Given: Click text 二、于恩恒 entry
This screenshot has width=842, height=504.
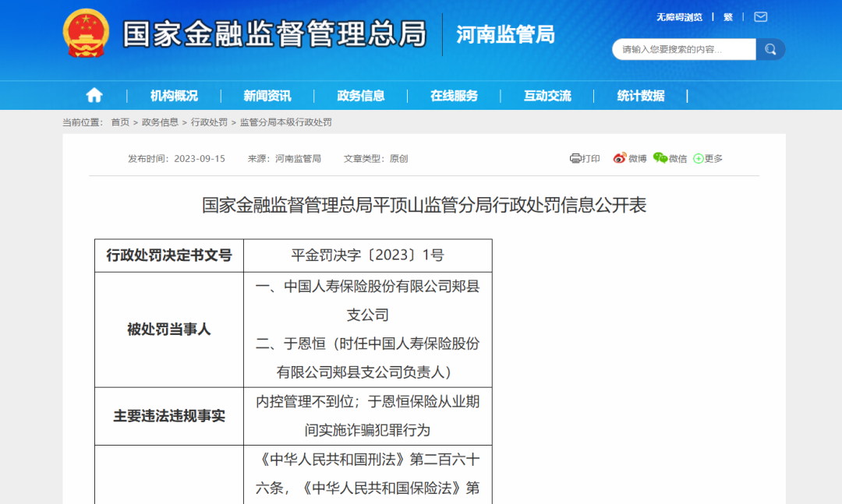Looking at the screenshot, I should tap(368, 358).
